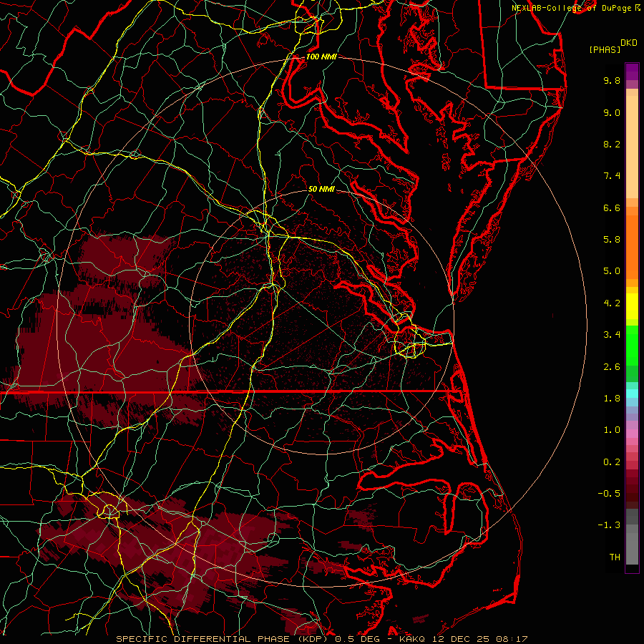
Task: Click the 4.2 legend value
Action: click(612, 303)
